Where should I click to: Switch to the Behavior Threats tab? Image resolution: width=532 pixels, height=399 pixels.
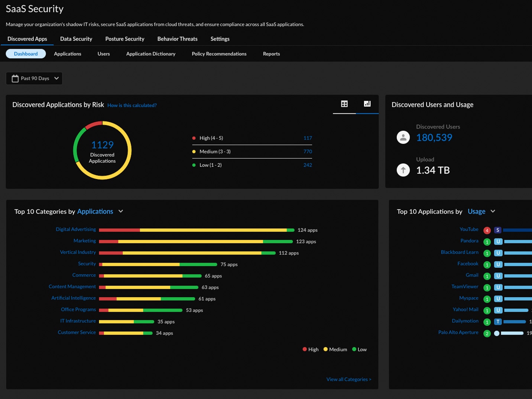click(177, 39)
